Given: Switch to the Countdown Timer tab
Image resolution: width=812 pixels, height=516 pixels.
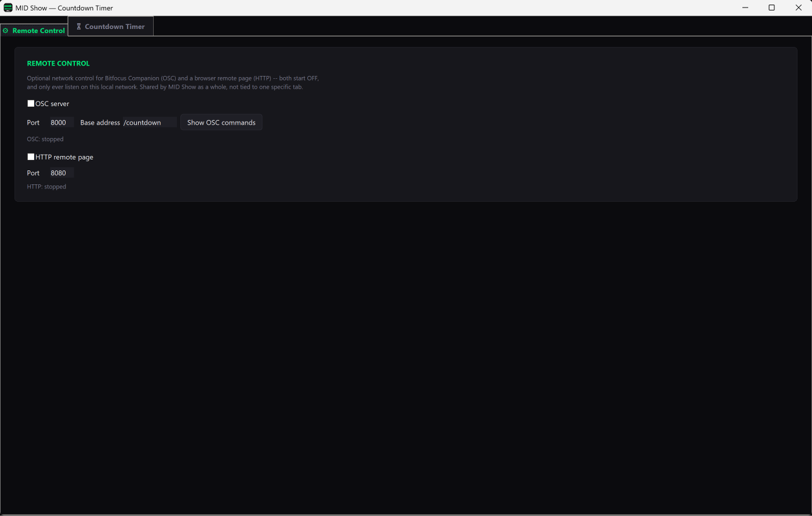Looking at the screenshot, I should (111, 26).
